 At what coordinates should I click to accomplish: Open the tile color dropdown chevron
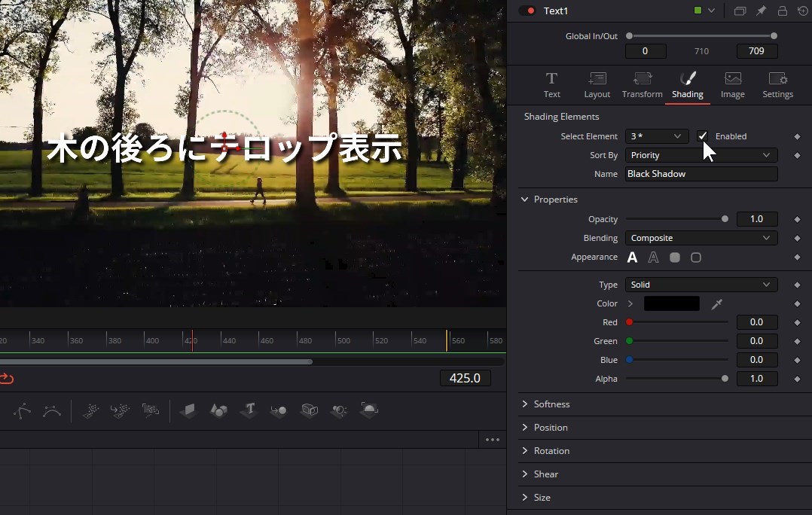(x=712, y=11)
